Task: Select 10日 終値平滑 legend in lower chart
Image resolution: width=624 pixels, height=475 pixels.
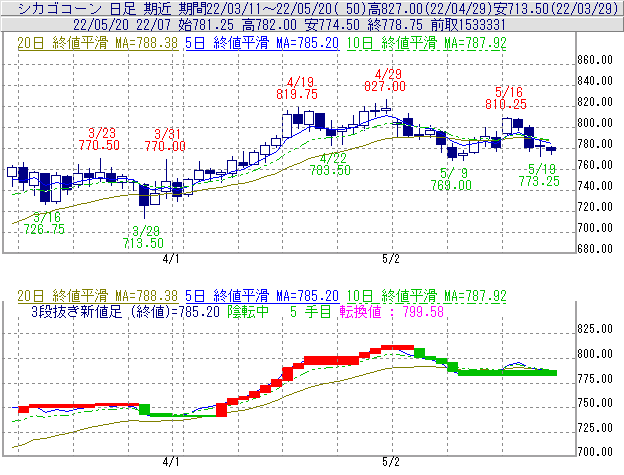Action: (427, 296)
